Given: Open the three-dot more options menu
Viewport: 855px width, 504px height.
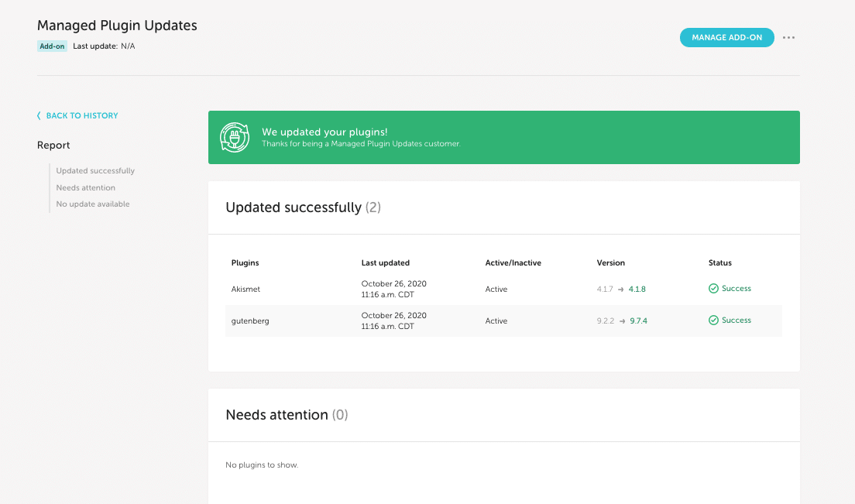Looking at the screenshot, I should pos(788,37).
